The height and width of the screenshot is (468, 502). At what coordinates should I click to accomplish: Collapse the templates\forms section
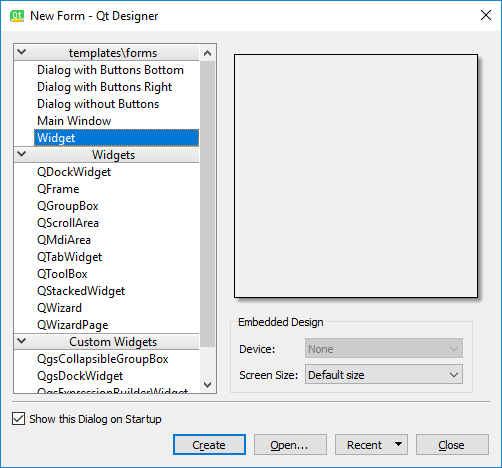point(22,52)
